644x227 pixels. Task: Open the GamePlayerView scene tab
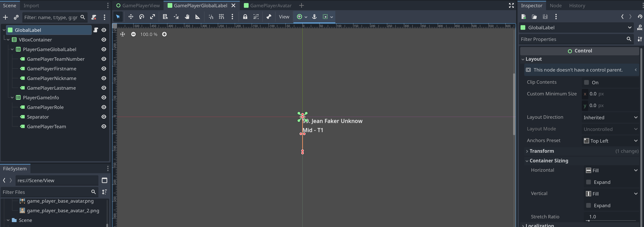138,6
